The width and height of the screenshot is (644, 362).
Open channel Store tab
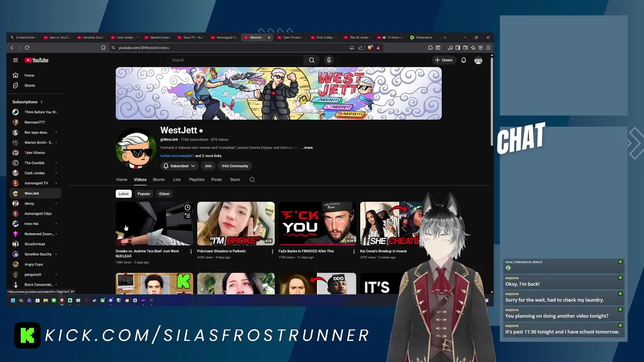pyautogui.click(x=235, y=179)
